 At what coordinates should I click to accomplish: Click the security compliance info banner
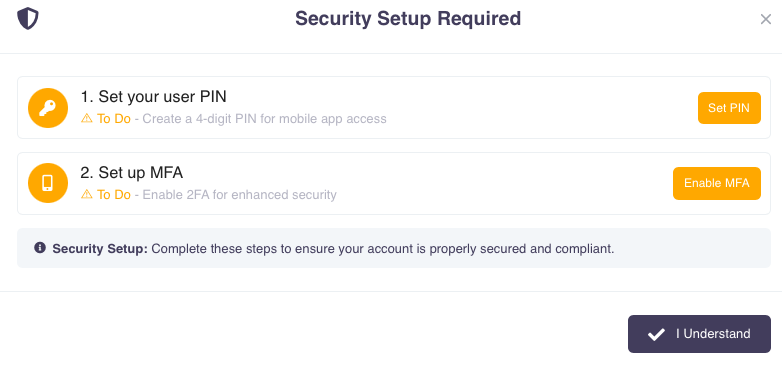(x=394, y=248)
